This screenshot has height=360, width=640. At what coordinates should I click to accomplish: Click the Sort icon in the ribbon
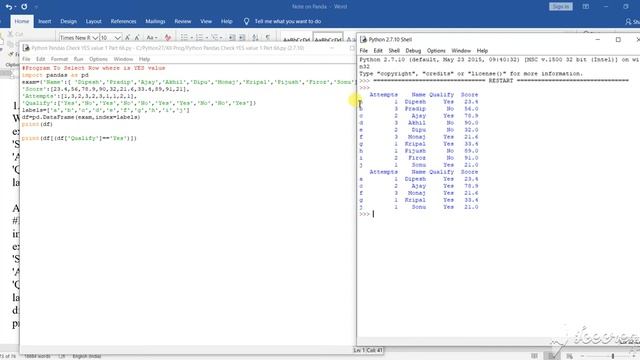pos(255,38)
